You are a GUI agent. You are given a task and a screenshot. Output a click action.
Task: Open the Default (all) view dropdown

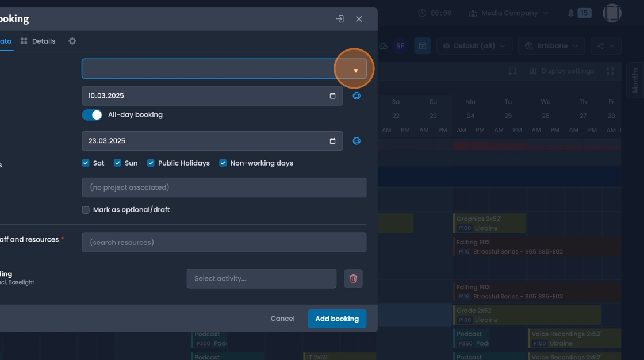474,45
